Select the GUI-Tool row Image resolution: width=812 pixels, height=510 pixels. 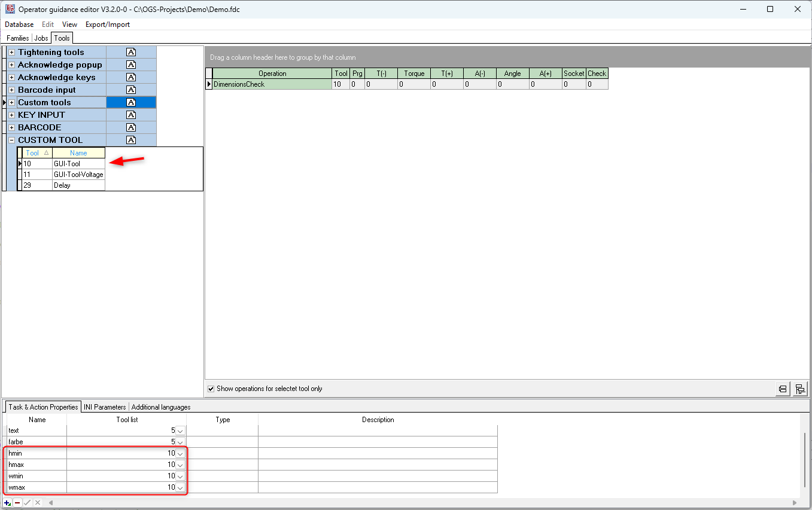63,164
